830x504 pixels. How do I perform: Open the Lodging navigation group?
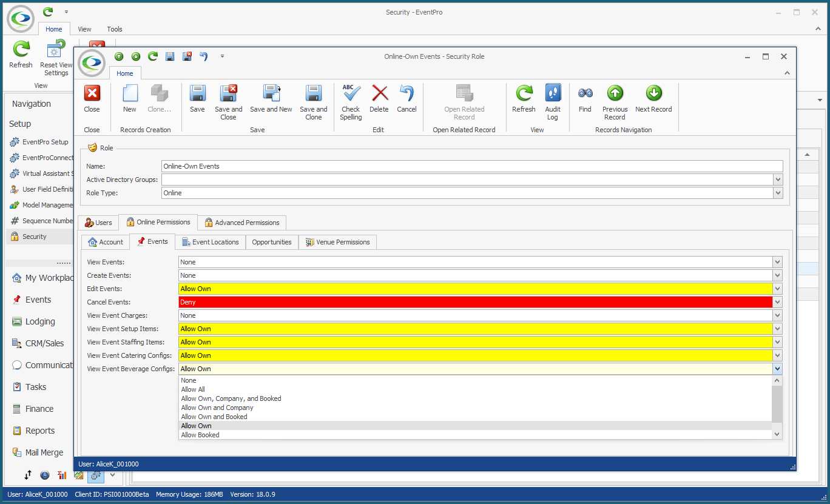point(40,321)
